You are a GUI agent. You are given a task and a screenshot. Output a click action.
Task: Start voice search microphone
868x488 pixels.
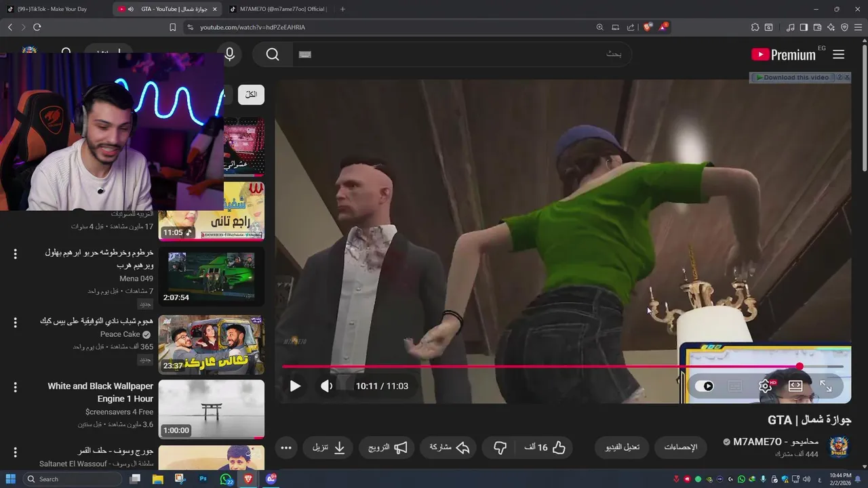click(x=229, y=54)
